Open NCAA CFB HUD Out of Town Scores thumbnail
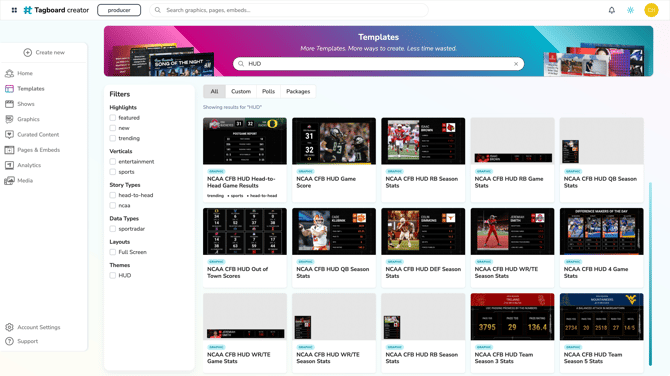The image size is (670, 376). click(x=245, y=232)
